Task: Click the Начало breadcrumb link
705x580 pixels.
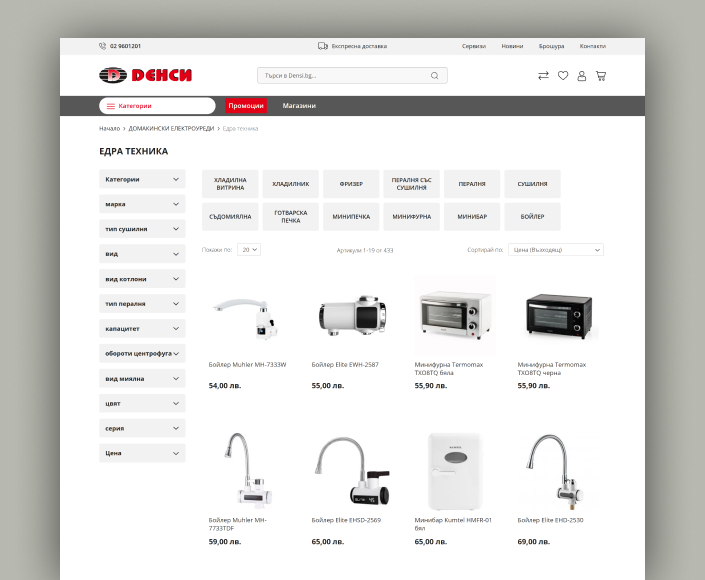Action: point(109,129)
